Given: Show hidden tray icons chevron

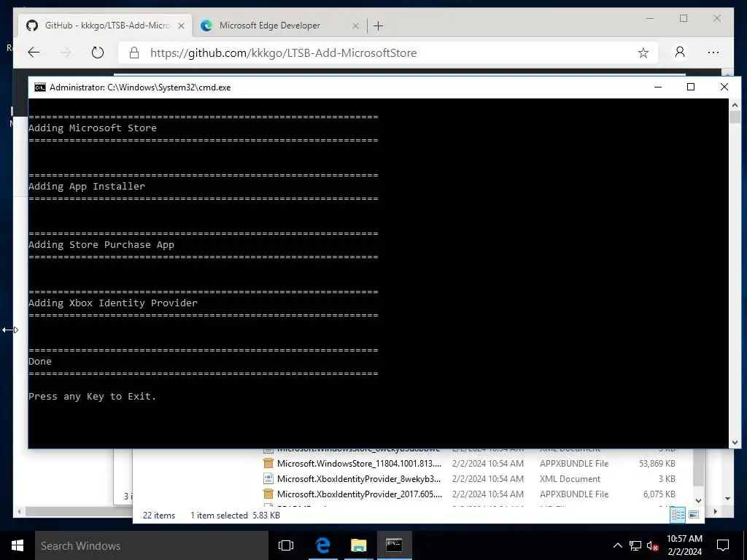Looking at the screenshot, I should coord(617,545).
